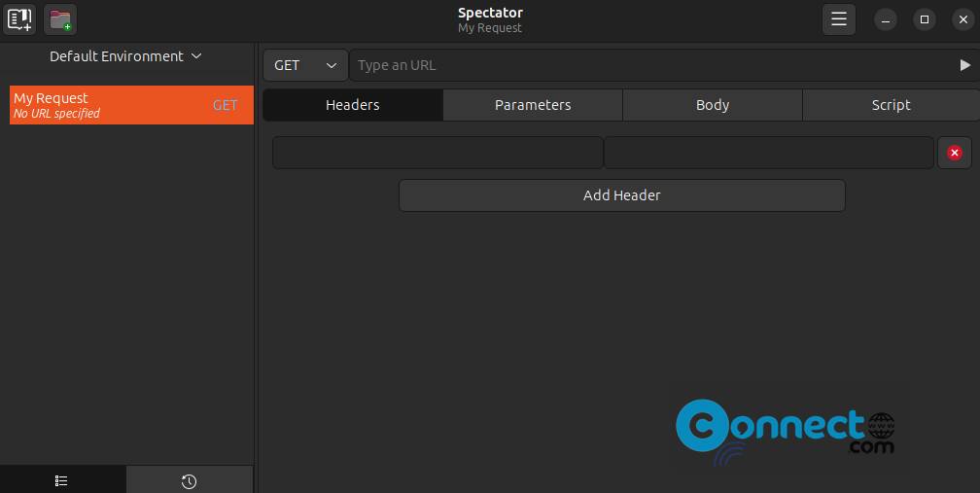Show request history in sidebar
The height and width of the screenshot is (493, 980).
click(189, 480)
